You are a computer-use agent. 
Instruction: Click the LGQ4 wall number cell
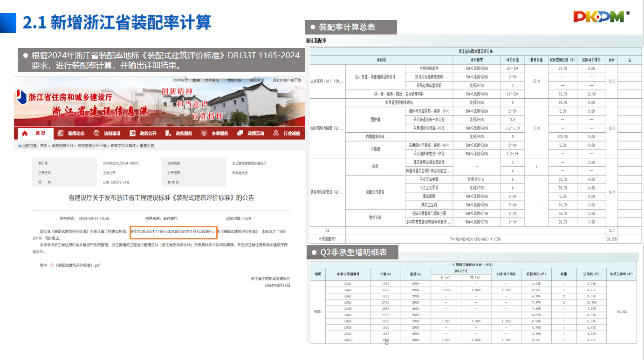point(348,302)
